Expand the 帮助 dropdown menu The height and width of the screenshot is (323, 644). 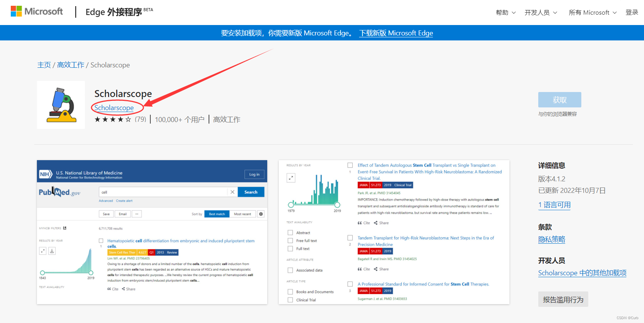[x=506, y=13]
